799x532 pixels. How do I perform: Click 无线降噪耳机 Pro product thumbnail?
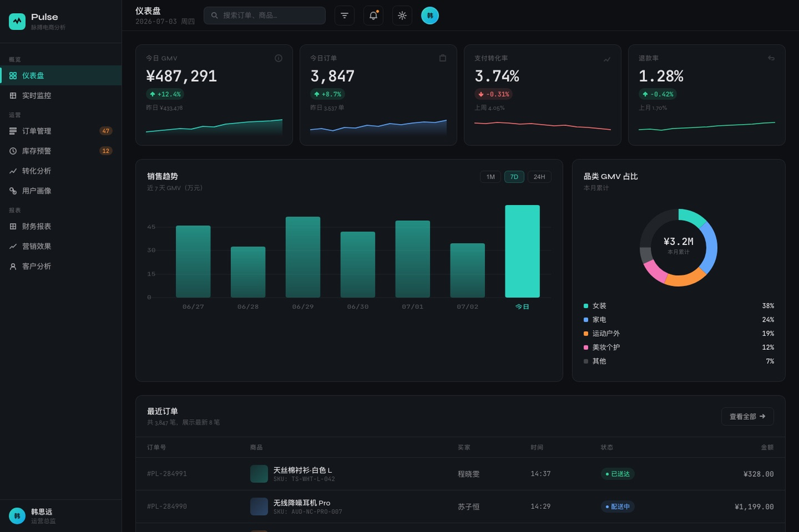tap(259, 506)
